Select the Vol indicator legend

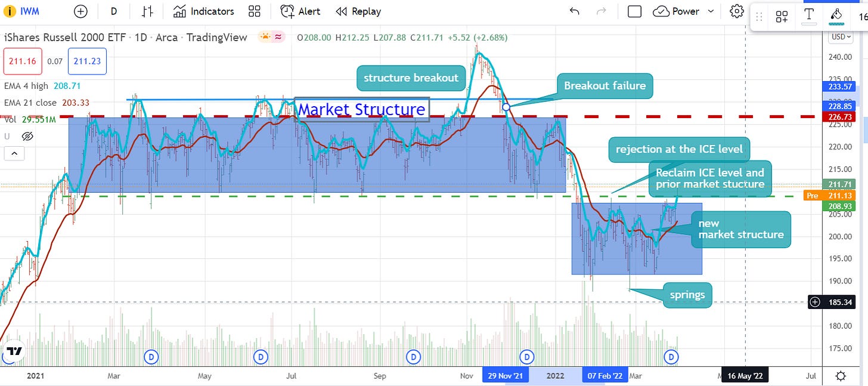pos(30,119)
